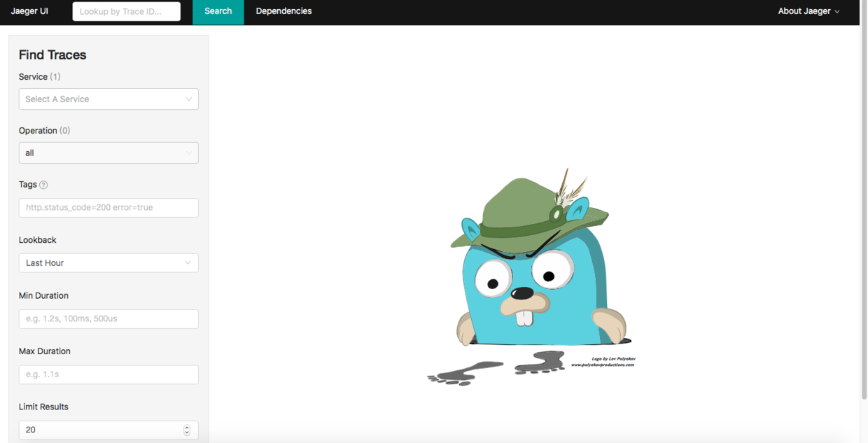The height and width of the screenshot is (443, 868).
Task: Click the Service dropdown chevron icon
Action: click(x=188, y=99)
